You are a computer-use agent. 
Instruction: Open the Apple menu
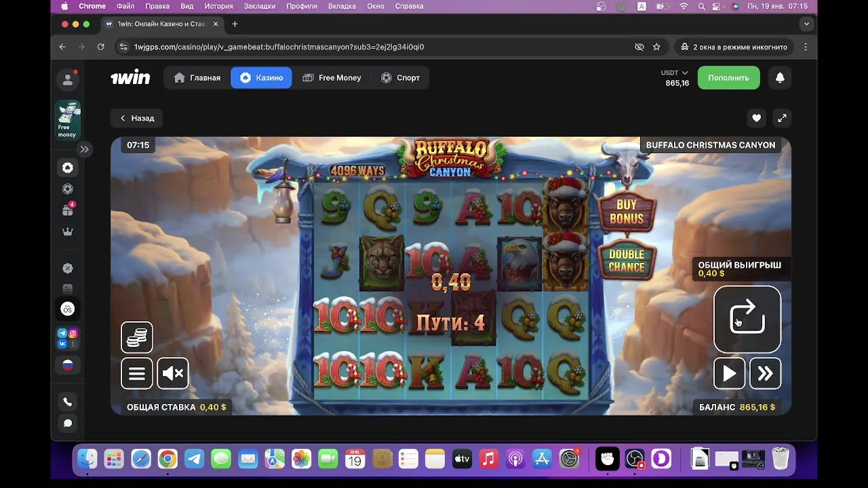64,6
